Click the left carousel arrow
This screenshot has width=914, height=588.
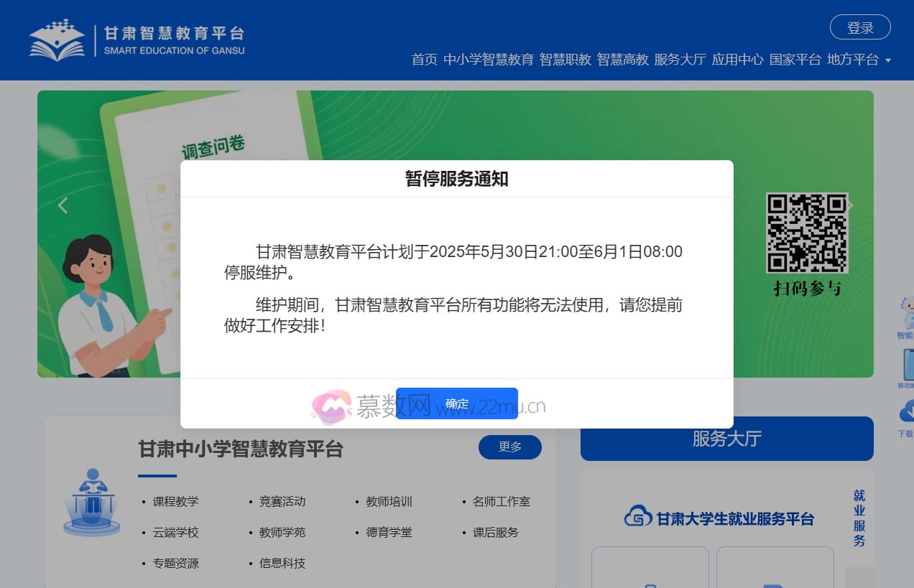[x=63, y=205]
